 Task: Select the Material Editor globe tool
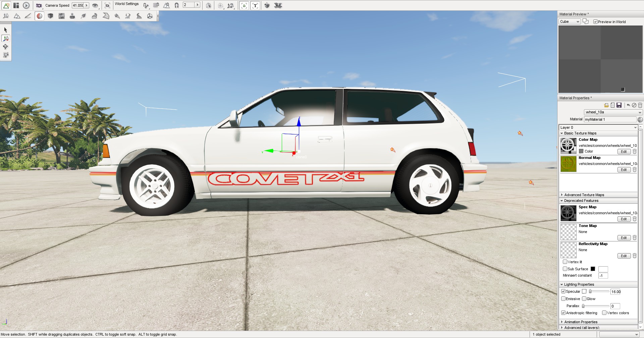click(x=39, y=16)
